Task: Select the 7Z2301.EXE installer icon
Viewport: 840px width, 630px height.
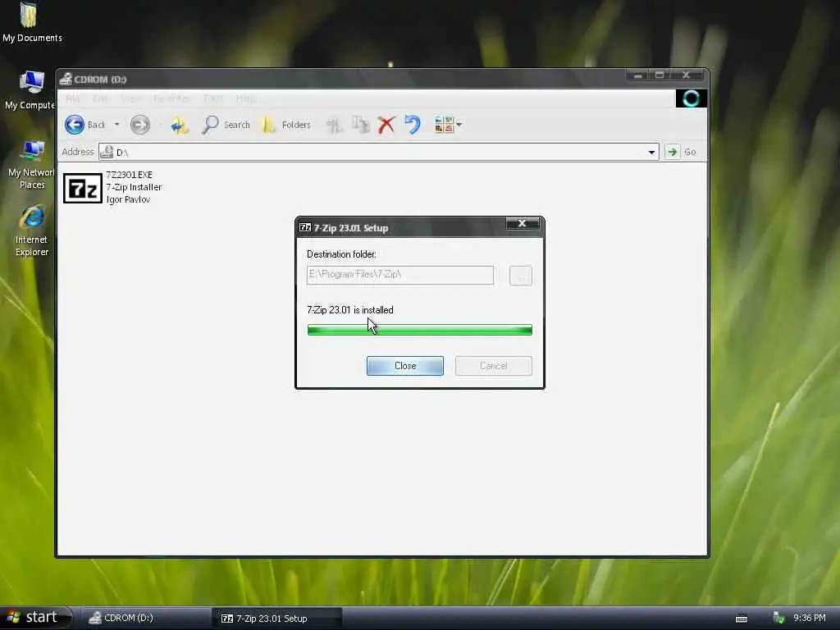Action: pos(83,188)
